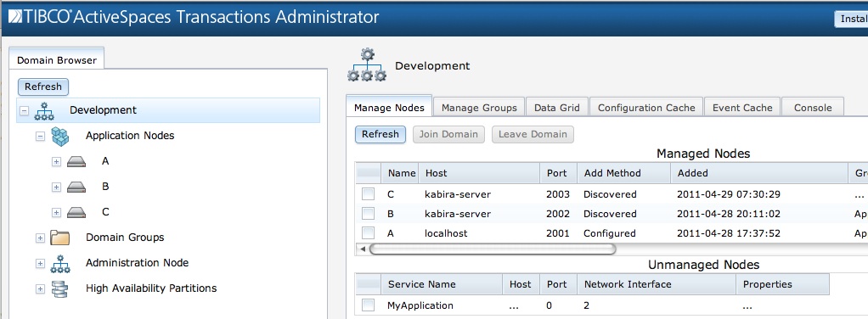Image resolution: width=868 pixels, height=319 pixels.
Task: Select the server icon for node A
Action: (x=76, y=161)
